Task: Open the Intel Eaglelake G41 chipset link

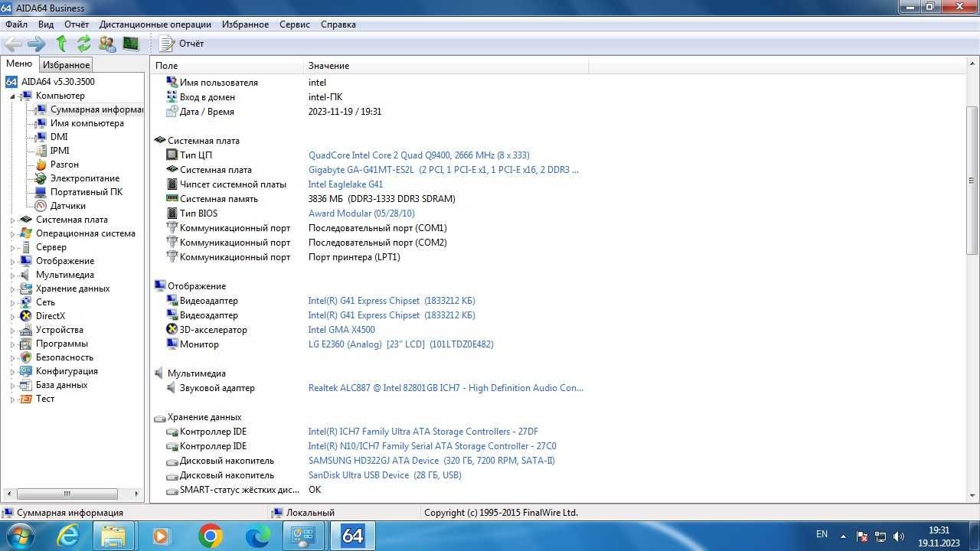Action: tap(345, 184)
